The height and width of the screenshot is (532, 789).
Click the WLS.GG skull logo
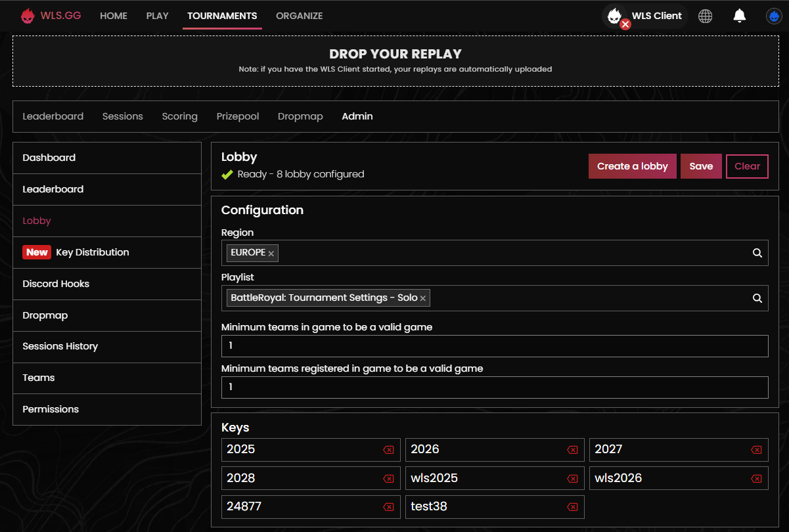28,15
